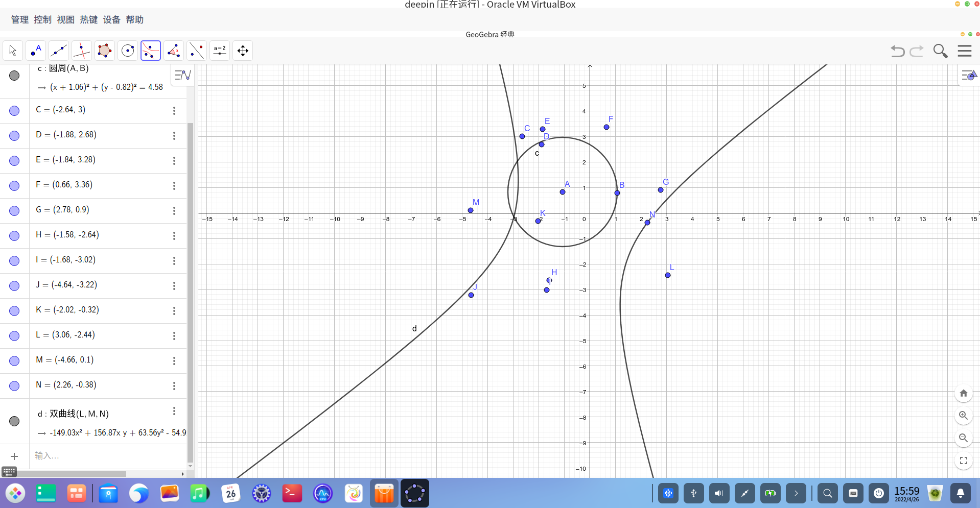Open more options for hyperbola d
980x508 pixels.
(x=174, y=411)
